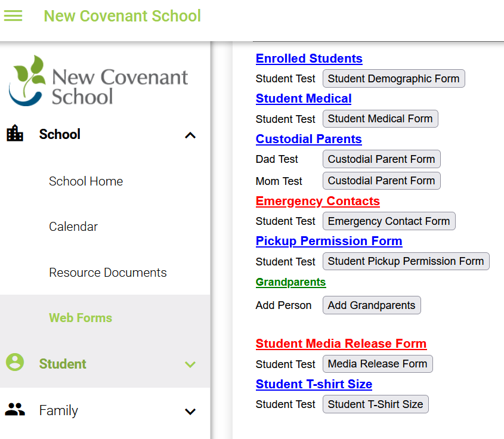Expand the Family section

click(x=190, y=412)
